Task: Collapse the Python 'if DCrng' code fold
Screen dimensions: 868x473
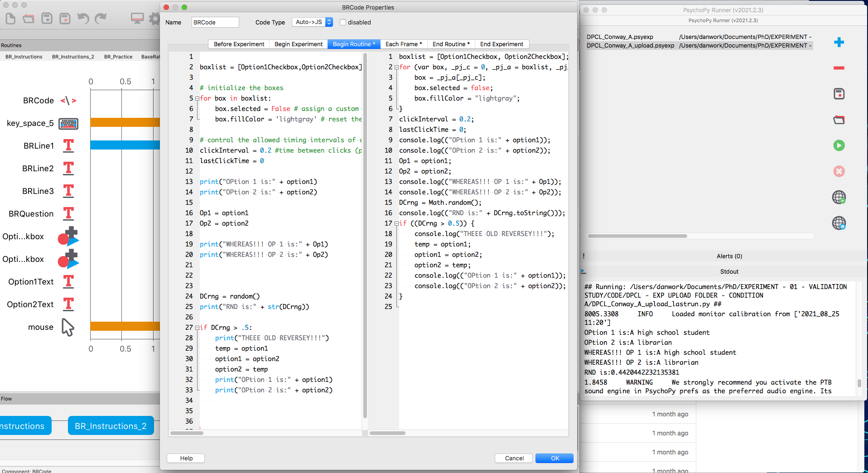Action: coord(197,328)
